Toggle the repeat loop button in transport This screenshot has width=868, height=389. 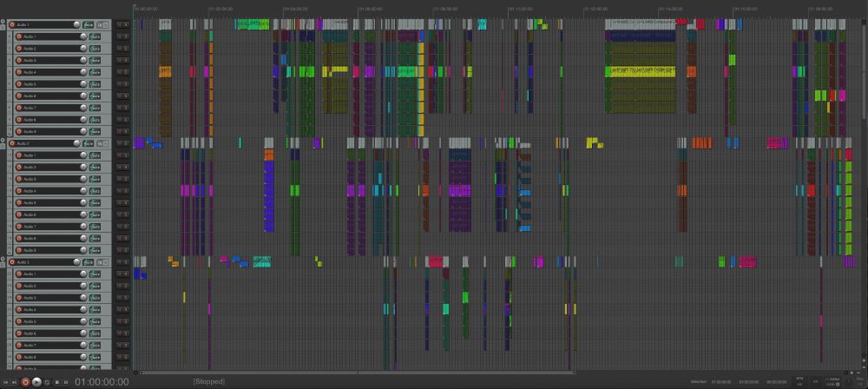pyautogui.click(x=47, y=382)
